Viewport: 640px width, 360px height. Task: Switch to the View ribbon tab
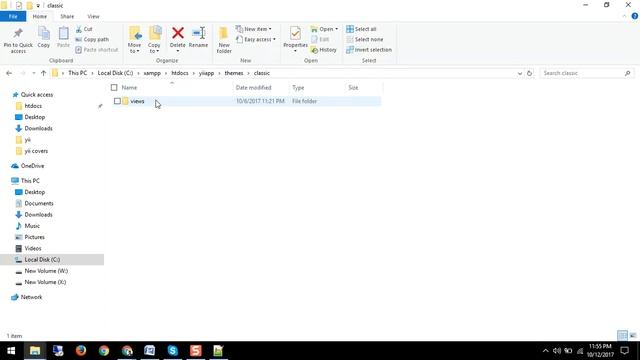tap(93, 16)
